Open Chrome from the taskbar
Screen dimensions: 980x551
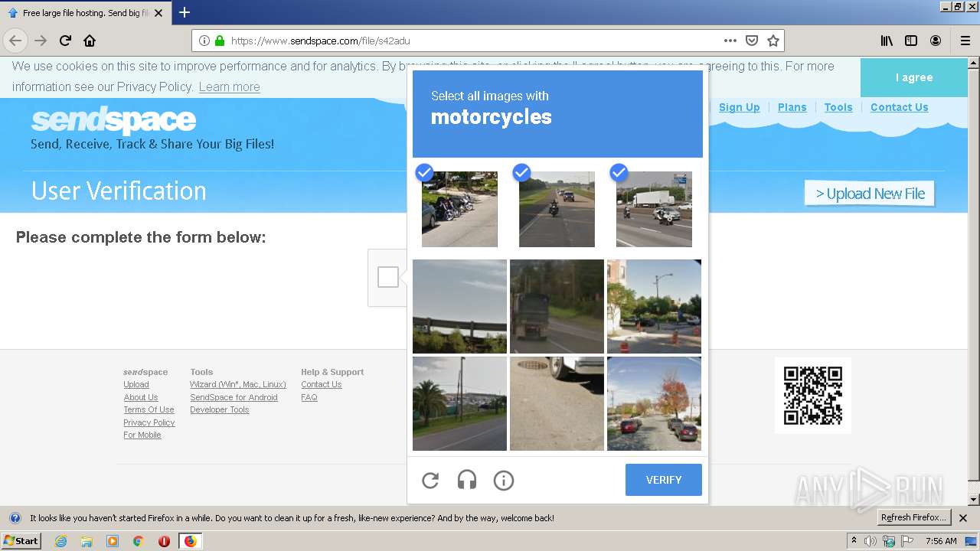[x=138, y=541]
